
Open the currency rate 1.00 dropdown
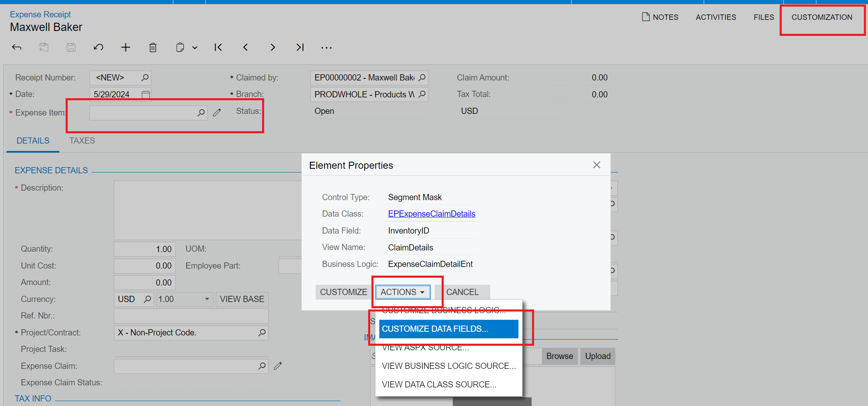click(207, 299)
